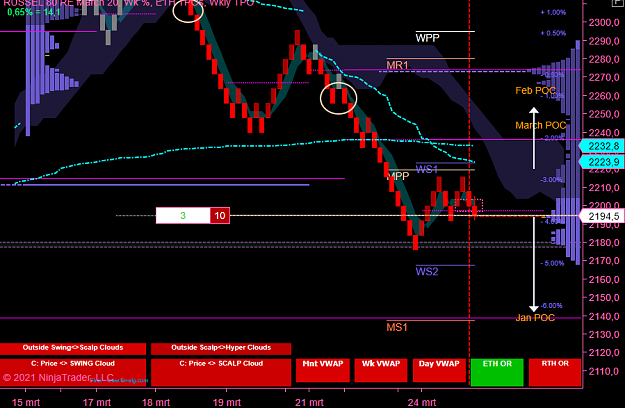Viewport: 625px width, 408px height.
Task: Select the March POC label
Action: pyautogui.click(x=540, y=126)
